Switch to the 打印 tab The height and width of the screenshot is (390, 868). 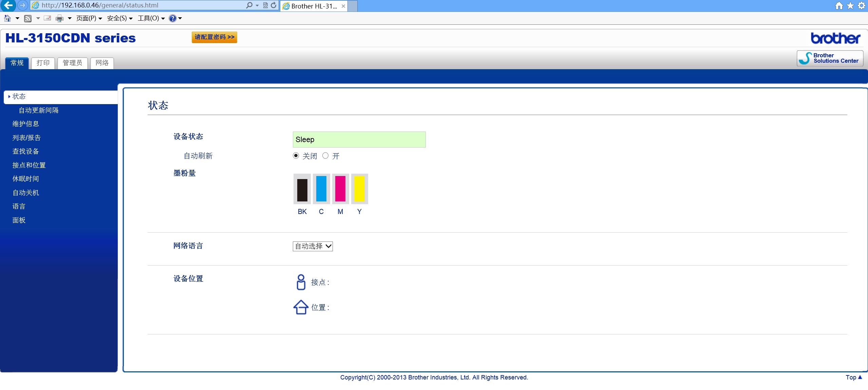tap(43, 63)
